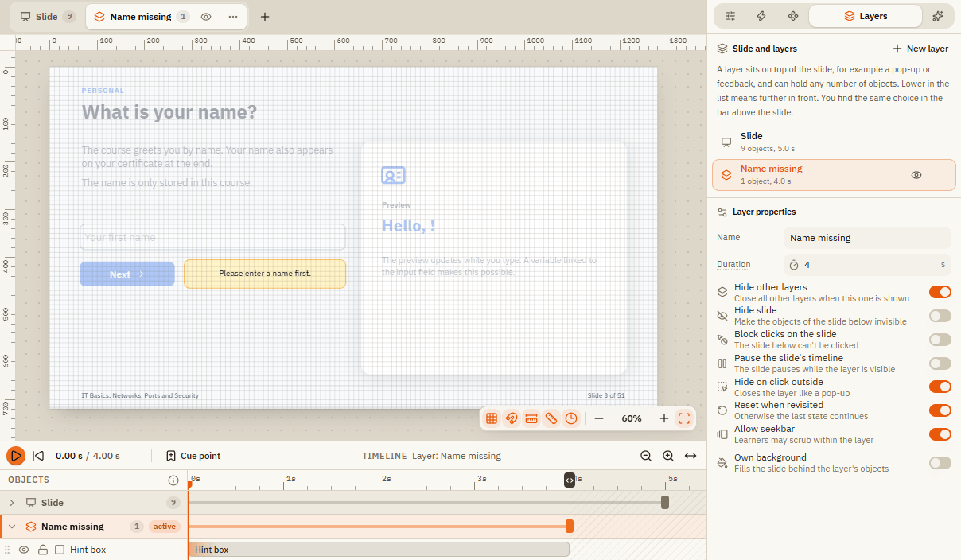Disable Hide on click outside switch
961x560 pixels.
(x=940, y=387)
